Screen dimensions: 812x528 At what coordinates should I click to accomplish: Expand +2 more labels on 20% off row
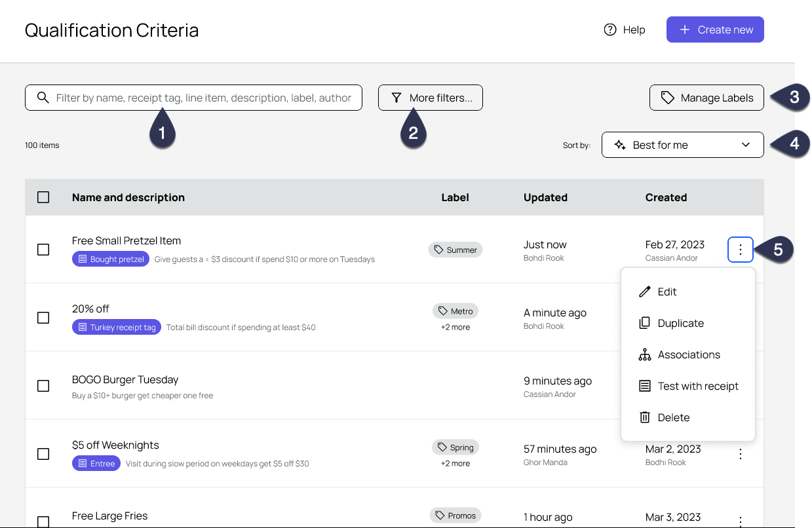455,327
